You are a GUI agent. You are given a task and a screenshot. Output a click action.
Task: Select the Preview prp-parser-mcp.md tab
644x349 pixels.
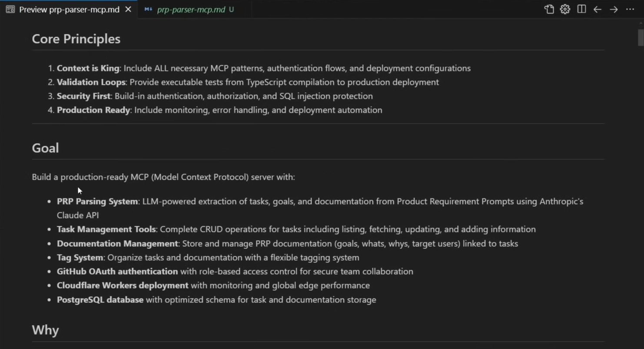[69, 9]
